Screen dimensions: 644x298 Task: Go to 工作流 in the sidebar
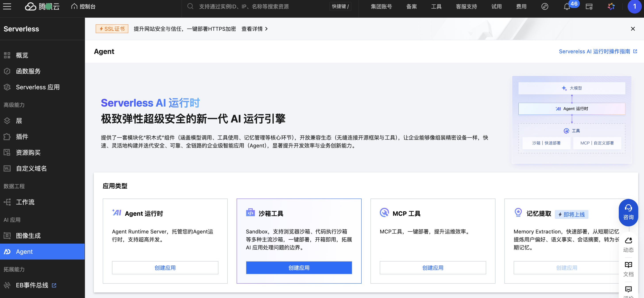click(25, 202)
